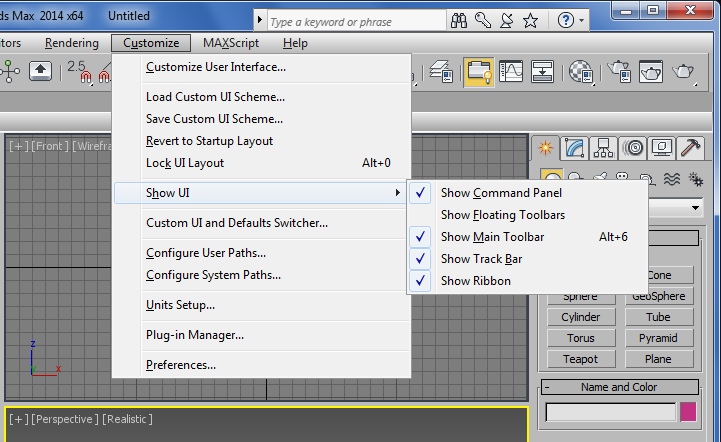Open Custom UI and Defaults Switcher...
The width and height of the screenshot is (721, 442).
point(237,223)
